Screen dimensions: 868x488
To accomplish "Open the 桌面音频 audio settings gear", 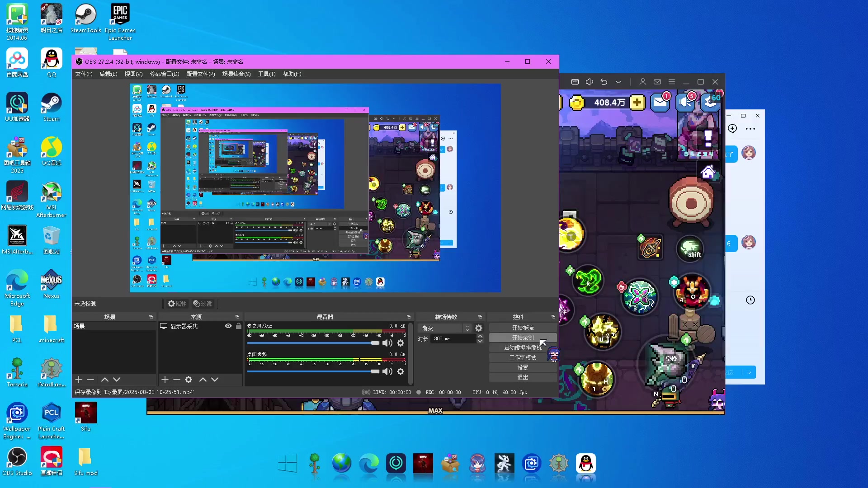I will click(401, 371).
